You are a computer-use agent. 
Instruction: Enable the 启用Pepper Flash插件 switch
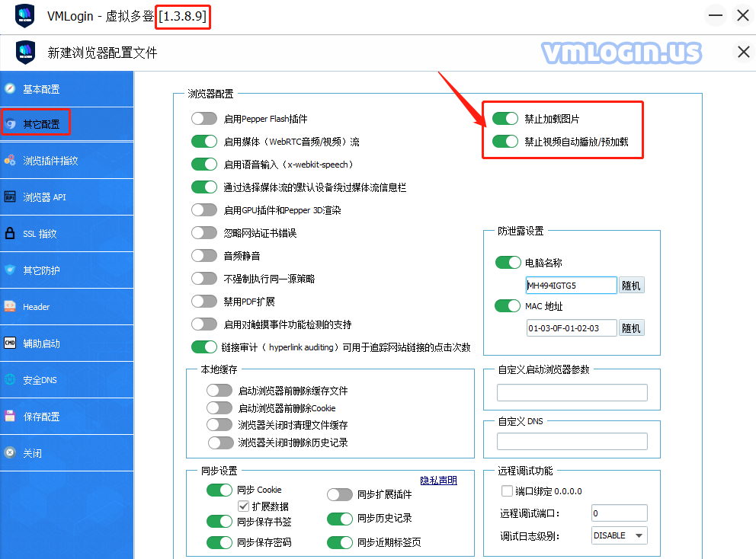tap(204, 119)
